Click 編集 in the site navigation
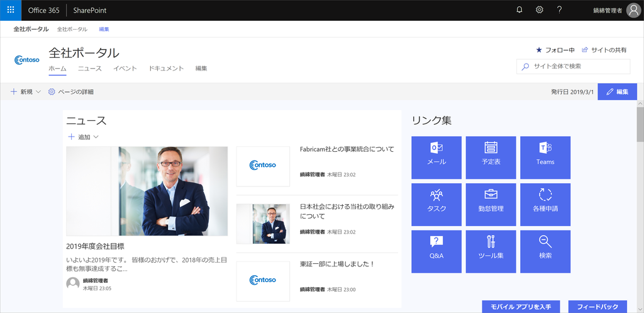Screen dimensions: 644x313 201,69
